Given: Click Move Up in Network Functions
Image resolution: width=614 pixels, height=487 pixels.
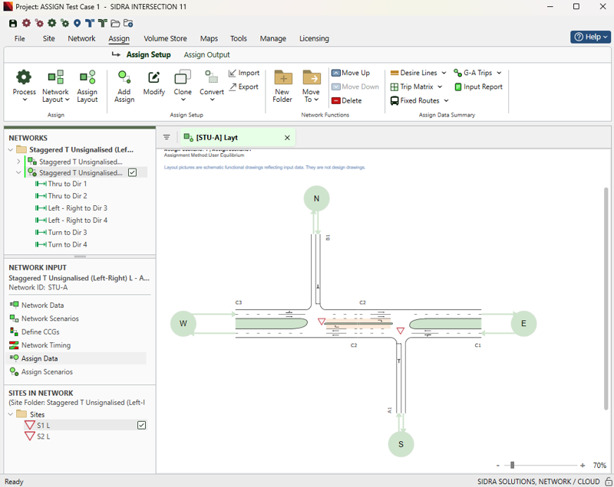Looking at the screenshot, I should (350, 73).
